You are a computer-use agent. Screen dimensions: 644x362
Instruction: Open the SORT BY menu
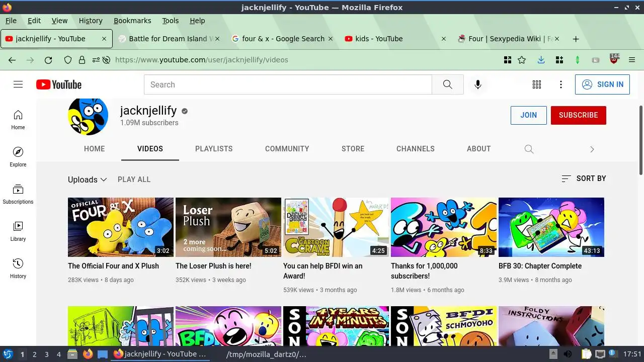584,178
